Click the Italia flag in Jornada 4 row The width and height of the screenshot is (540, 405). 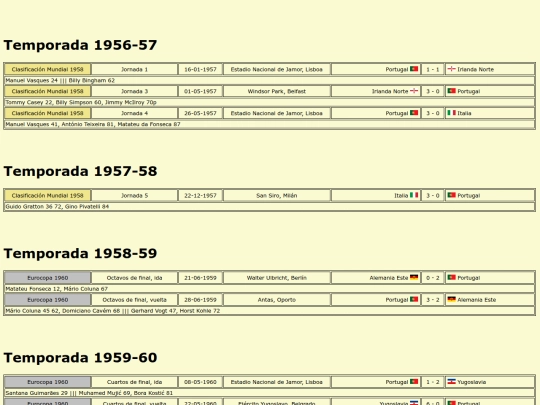click(451, 113)
